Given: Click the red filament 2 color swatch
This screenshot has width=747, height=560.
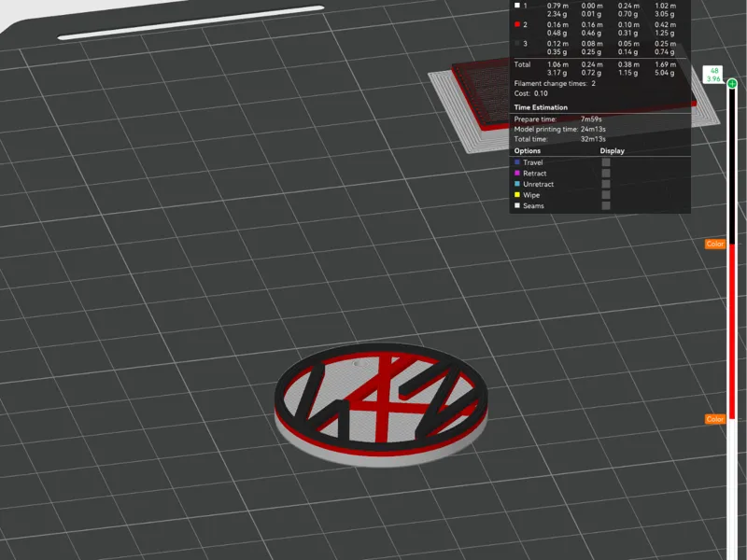Looking at the screenshot, I should [x=517, y=24].
